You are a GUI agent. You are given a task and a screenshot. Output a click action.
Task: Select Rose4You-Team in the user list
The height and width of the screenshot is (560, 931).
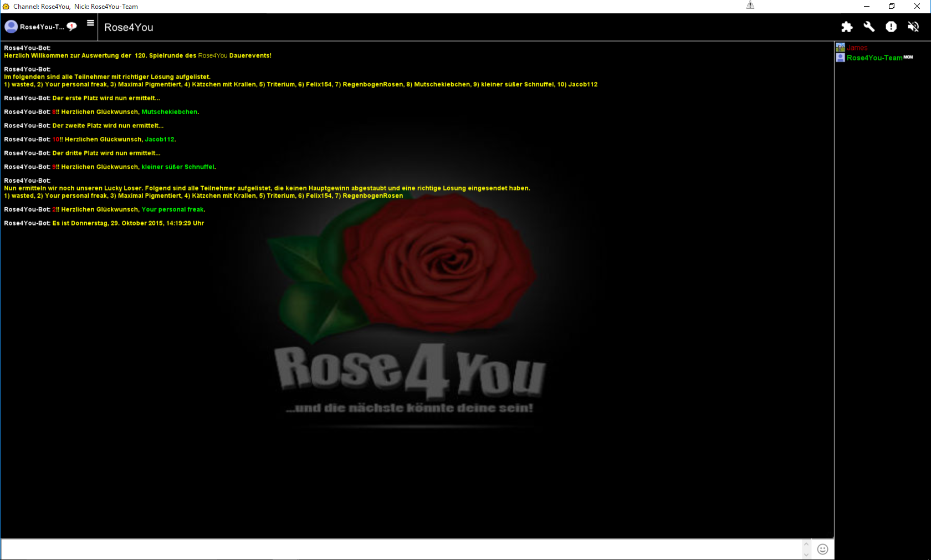[874, 58]
